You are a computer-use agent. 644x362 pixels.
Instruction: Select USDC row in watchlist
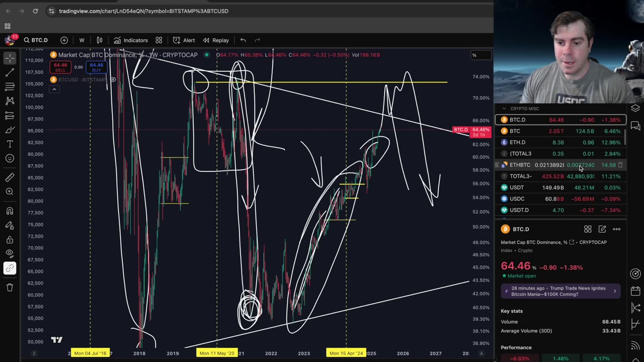560,199
